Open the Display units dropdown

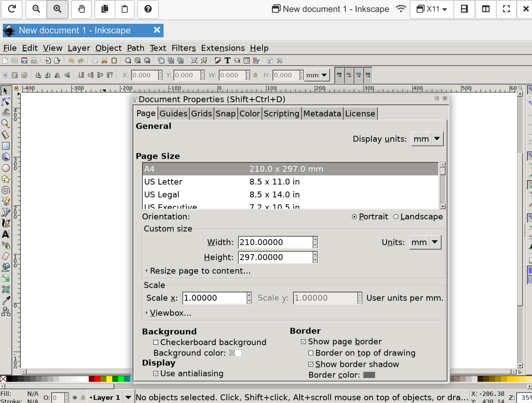pyautogui.click(x=427, y=139)
